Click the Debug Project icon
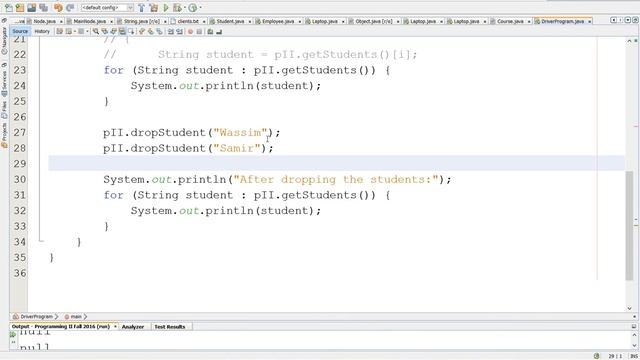640x360 pixels. coord(177,8)
